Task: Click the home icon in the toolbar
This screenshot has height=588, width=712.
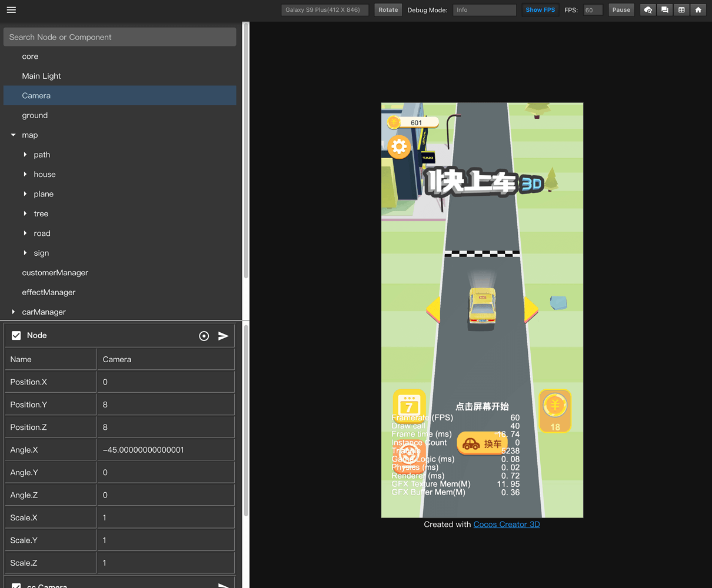Action: 698,9
